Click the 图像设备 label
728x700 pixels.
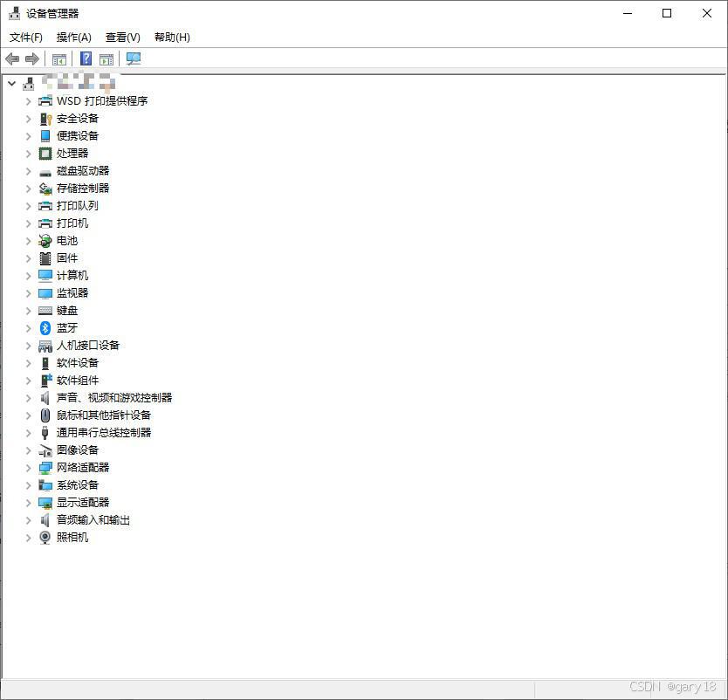point(78,450)
